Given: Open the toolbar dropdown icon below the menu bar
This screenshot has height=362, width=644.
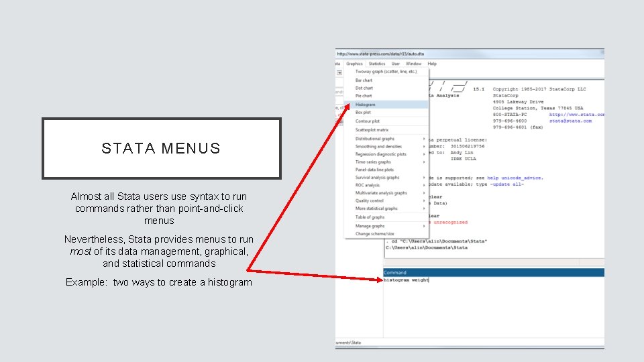Looking at the screenshot, I should click(x=339, y=72).
